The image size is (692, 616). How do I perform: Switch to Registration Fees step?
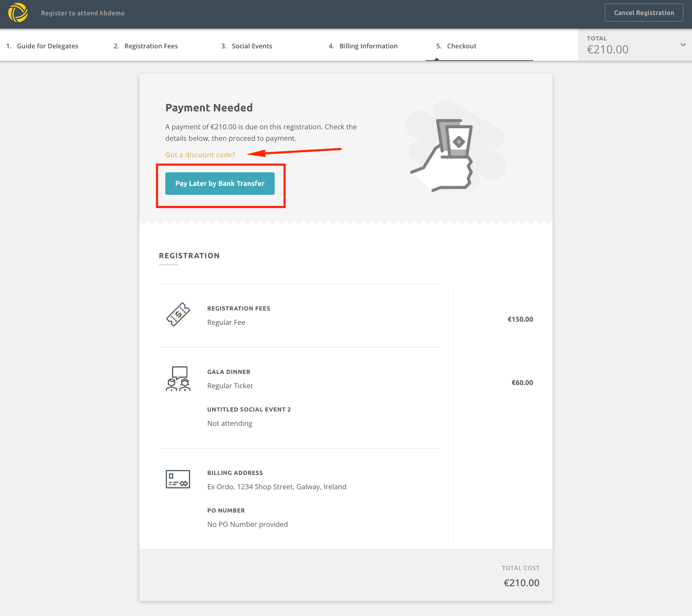click(x=151, y=46)
